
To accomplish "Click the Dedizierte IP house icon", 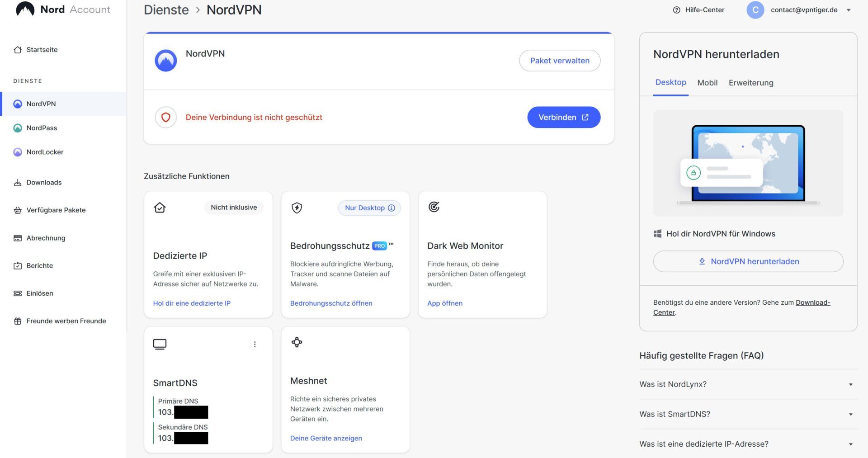I will point(160,208).
